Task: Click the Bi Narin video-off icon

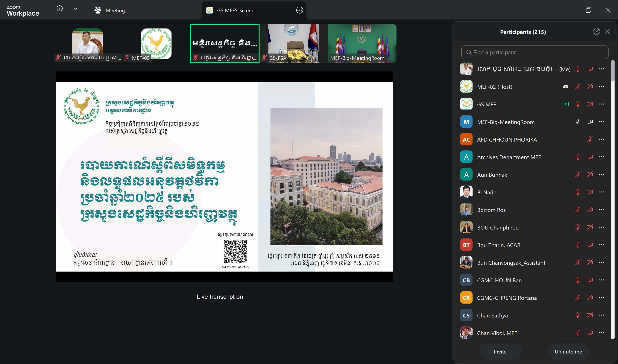Action: click(x=589, y=192)
